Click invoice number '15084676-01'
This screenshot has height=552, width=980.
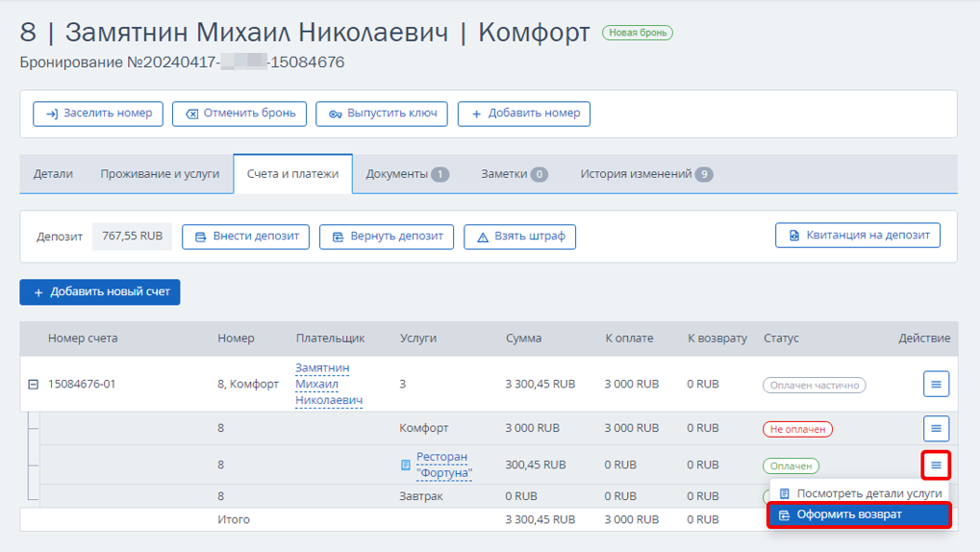(x=82, y=384)
